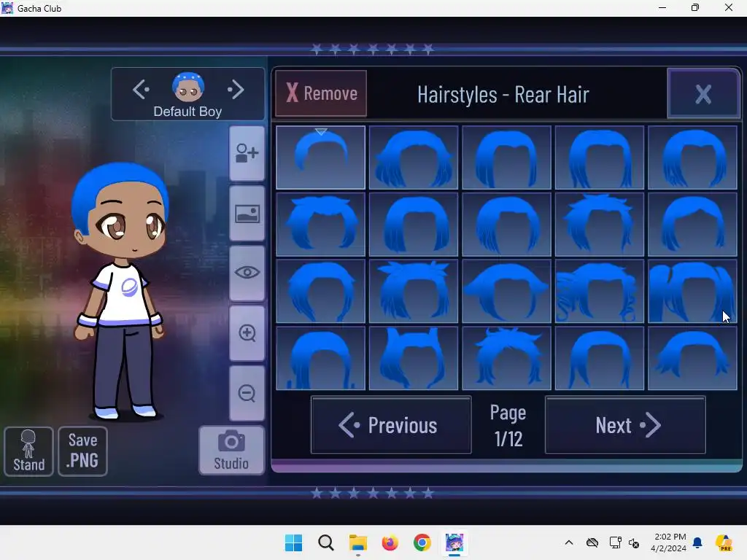Open the Windows Start menu
Image resolution: width=747 pixels, height=560 pixels.
coord(293,542)
